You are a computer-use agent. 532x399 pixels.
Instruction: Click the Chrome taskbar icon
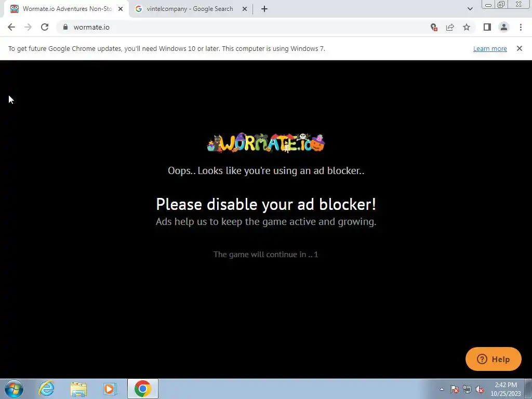[143, 389]
